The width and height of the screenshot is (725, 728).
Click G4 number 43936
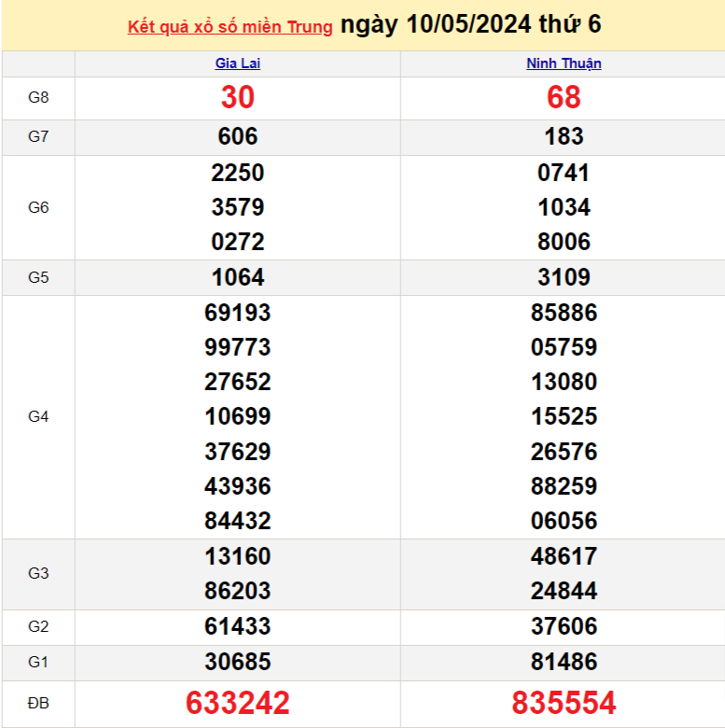click(238, 486)
